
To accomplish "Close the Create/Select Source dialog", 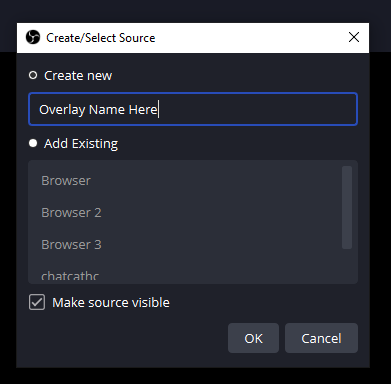I will [x=354, y=37].
